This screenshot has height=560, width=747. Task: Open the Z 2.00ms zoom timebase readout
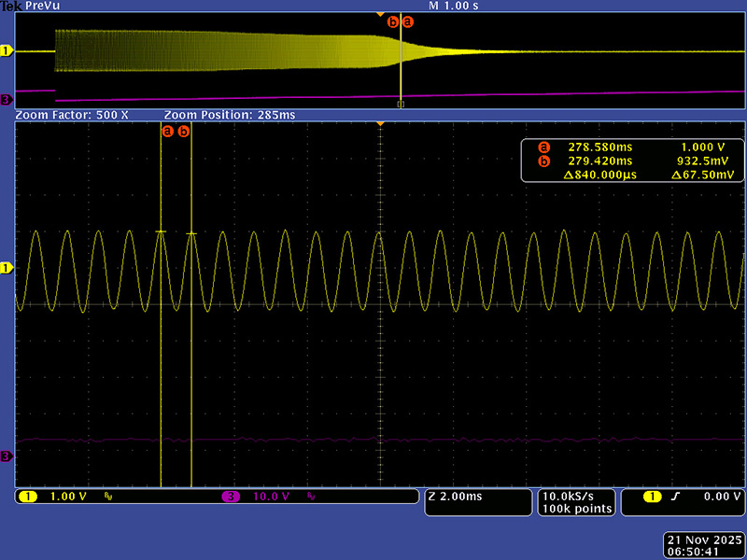[476, 497]
